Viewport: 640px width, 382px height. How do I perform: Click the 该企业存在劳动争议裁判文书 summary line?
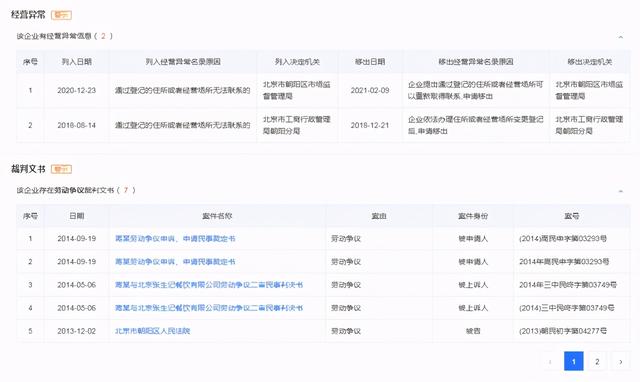click(x=76, y=190)
